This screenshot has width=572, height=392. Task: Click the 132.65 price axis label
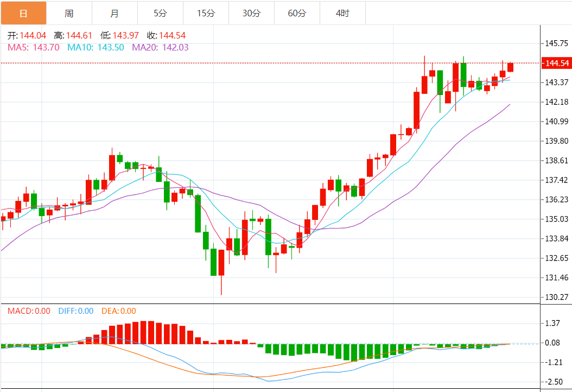click(x=557, y=258)
